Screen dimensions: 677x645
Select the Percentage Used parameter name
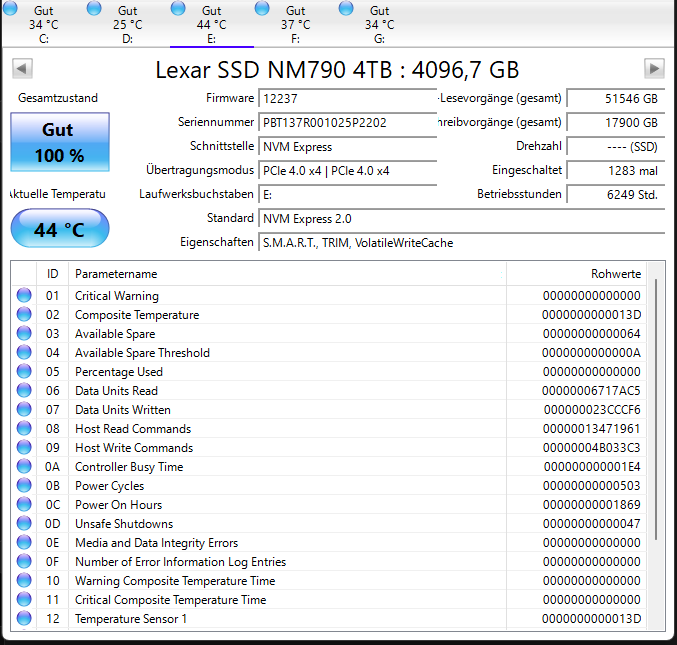tap(119, 372)
